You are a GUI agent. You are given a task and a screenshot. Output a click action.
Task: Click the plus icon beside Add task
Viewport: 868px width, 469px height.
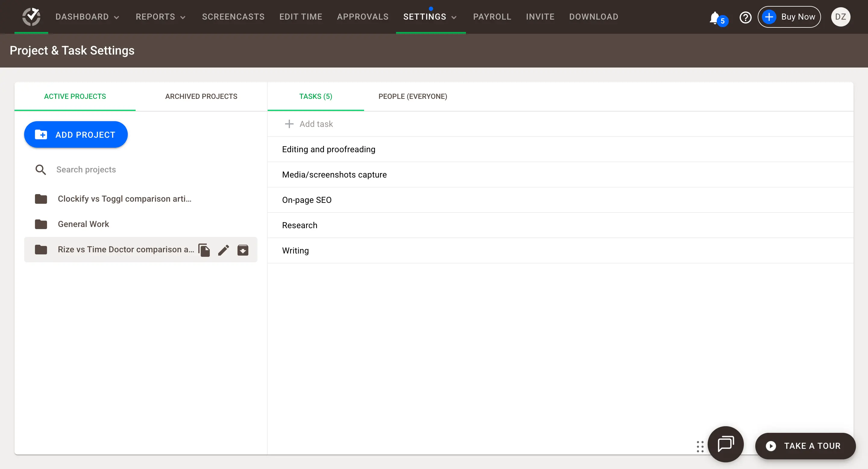(x=289, y=124)
